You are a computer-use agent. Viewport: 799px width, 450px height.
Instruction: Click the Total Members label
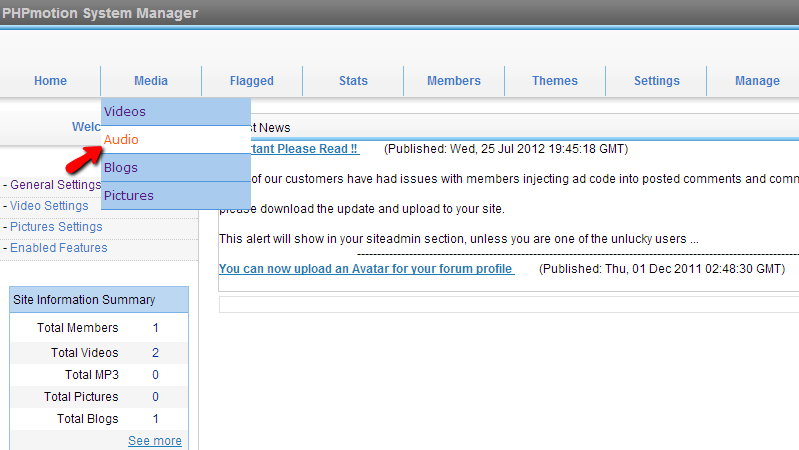coord(77,328)
